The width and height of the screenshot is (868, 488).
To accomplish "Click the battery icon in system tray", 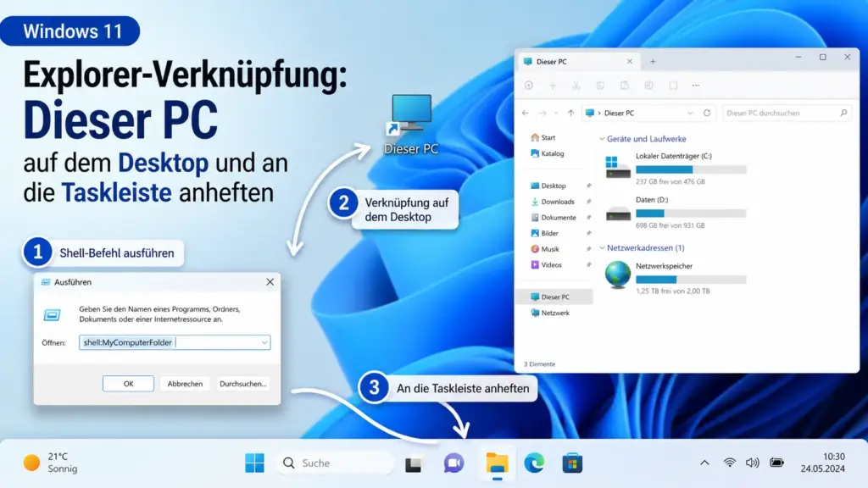I will (x=776, y=463).
